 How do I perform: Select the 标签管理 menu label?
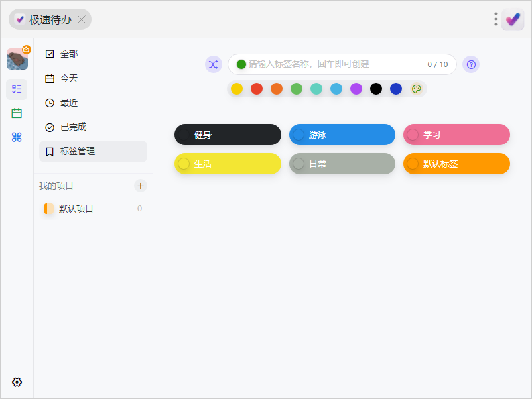click(78, 151)
